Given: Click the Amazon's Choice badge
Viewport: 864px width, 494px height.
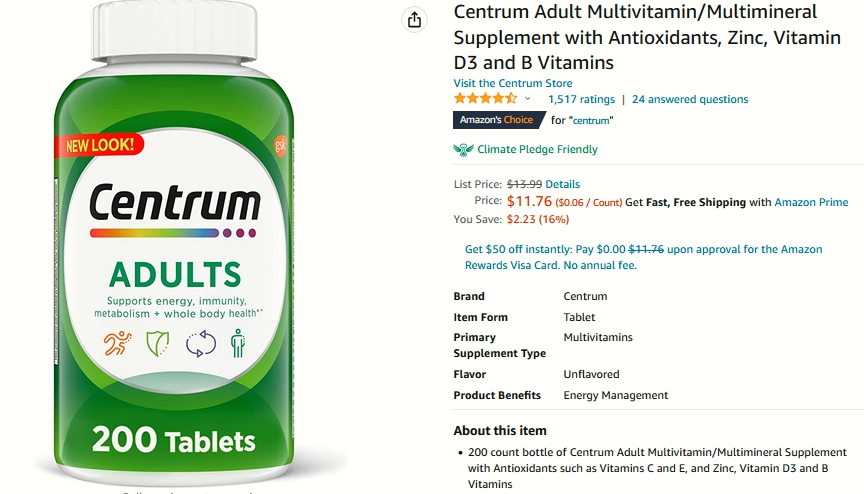Looking at the screenshot, I should [x=499, y=120].
